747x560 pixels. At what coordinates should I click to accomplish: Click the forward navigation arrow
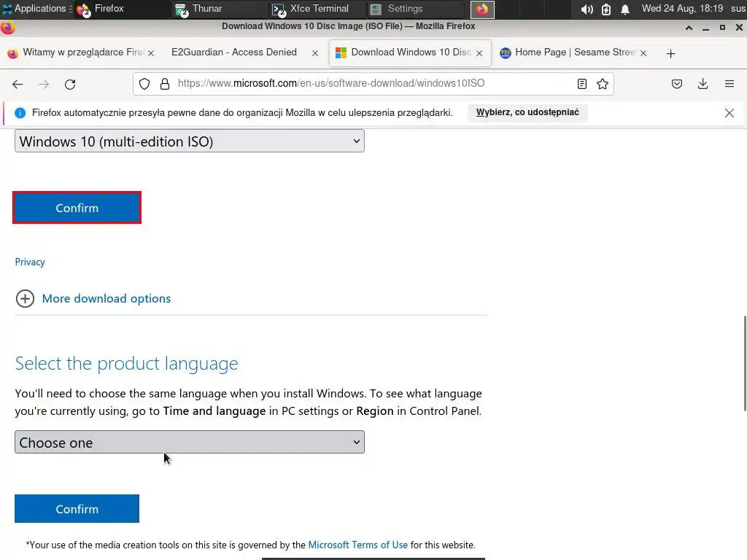[44, 85]
